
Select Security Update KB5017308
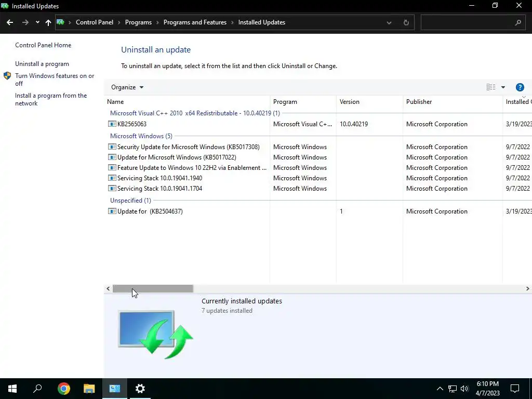point(318,147)
